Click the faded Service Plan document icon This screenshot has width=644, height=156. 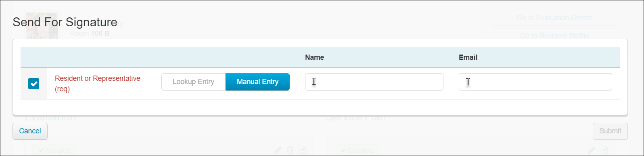tap(604, 150)
